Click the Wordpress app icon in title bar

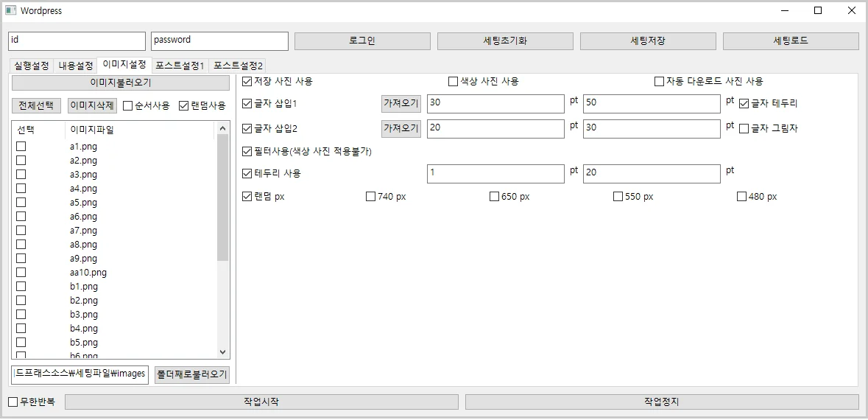(10, 10)
